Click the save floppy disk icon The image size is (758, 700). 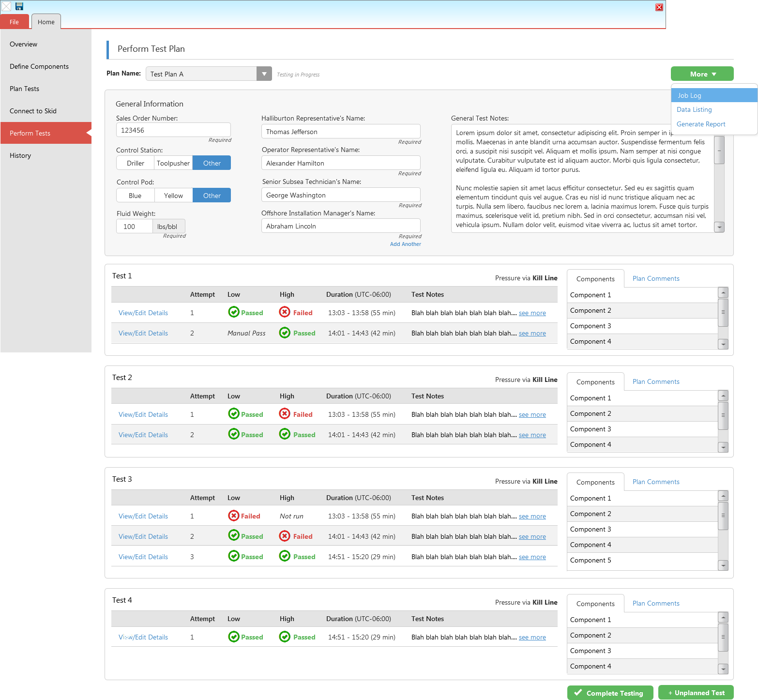19,6
